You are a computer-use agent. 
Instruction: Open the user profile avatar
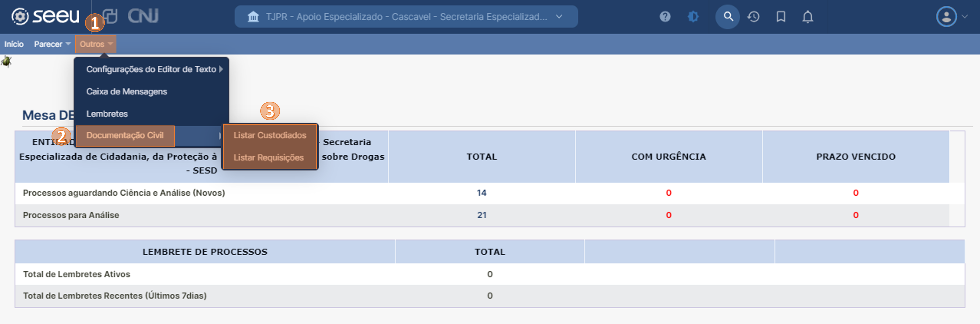[946, 17]
